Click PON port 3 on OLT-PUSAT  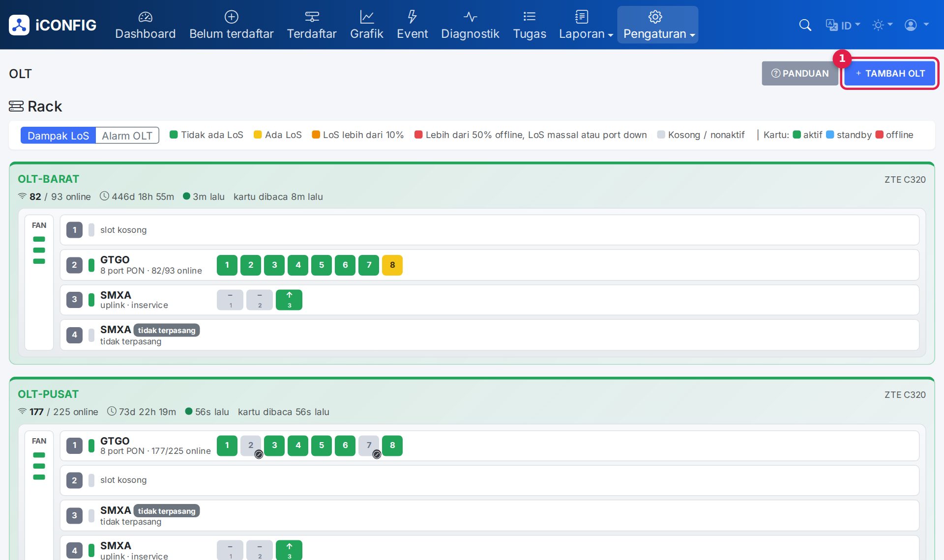(274, 446)
